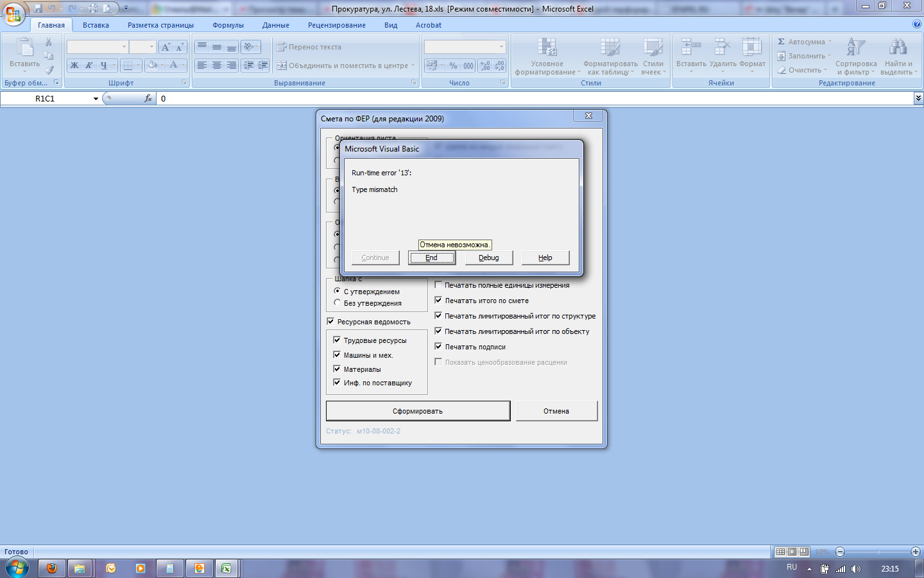
Task: Open the number format dropdown
Action: point(501,47)
